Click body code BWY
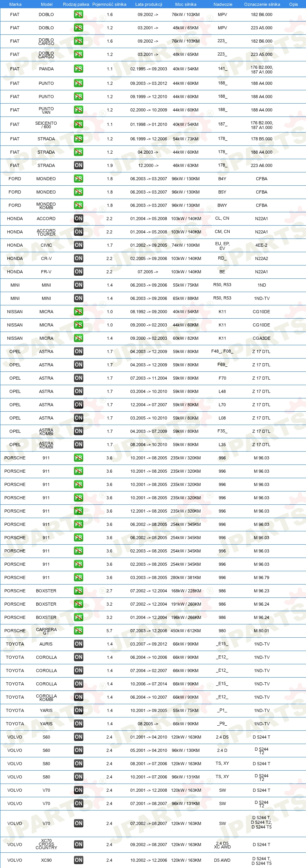 pos(222,205)
